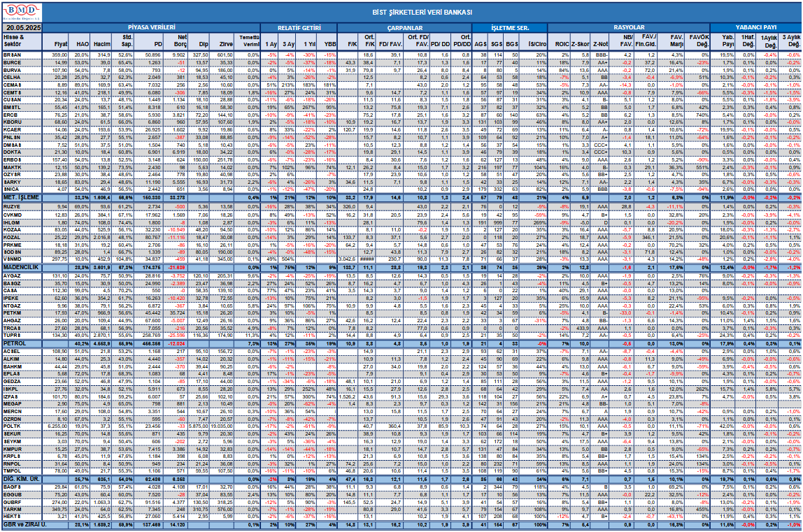Select the POLTK price cell 6.255,00
Screen dimensions: 803x532
57,426
